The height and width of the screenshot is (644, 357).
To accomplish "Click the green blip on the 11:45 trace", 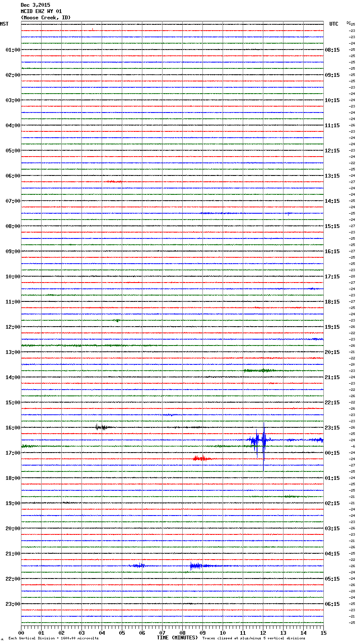I will 117,320.
